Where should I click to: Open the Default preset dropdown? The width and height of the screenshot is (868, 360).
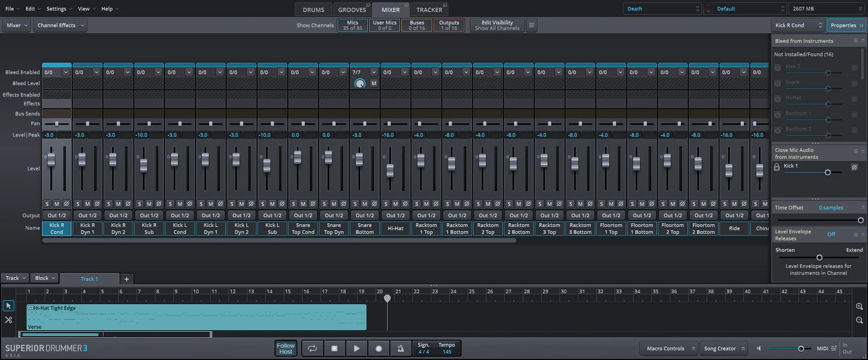[749, 9]
